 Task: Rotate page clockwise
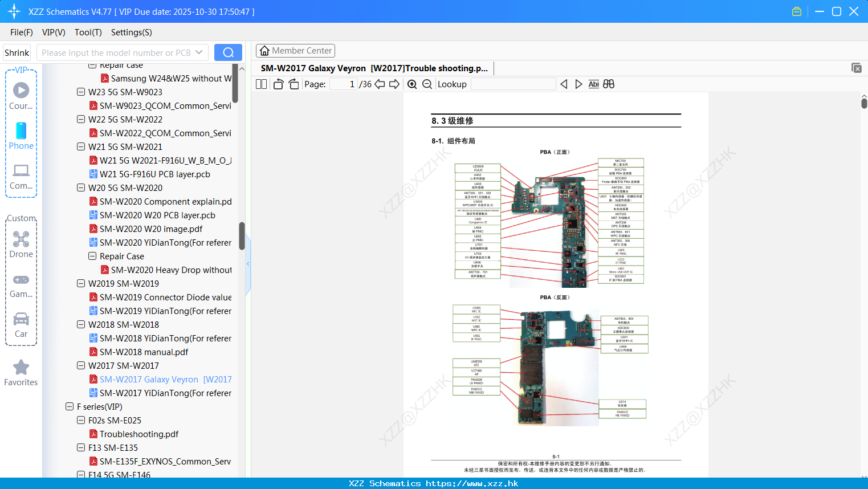click(x=294, y=84)
